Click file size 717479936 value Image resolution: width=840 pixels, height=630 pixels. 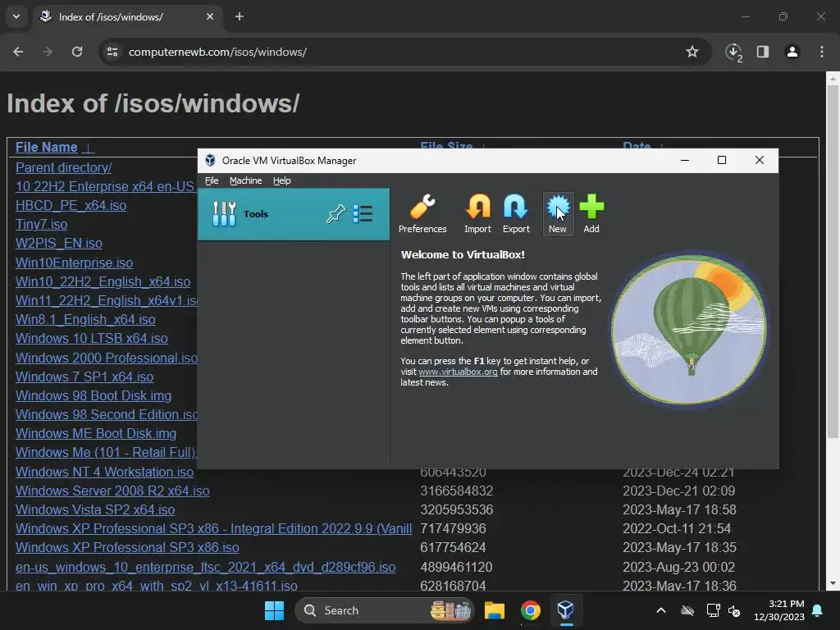(453, 529)
